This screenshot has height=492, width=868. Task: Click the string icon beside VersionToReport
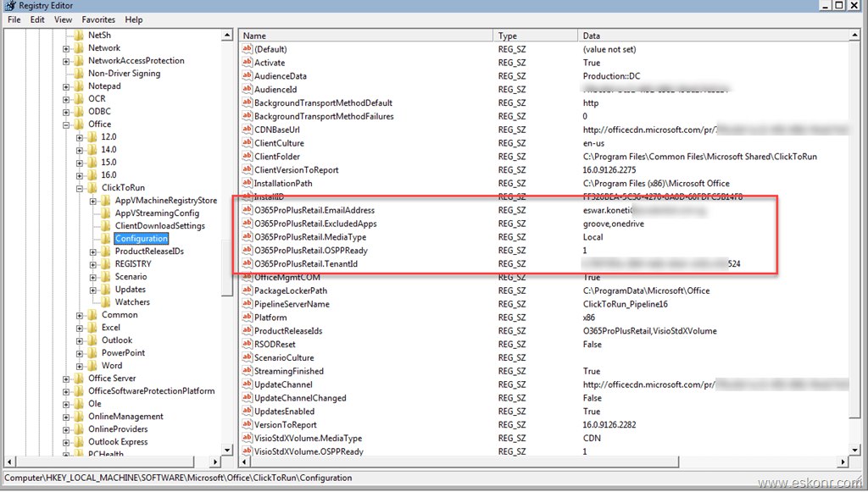[247, 424]
